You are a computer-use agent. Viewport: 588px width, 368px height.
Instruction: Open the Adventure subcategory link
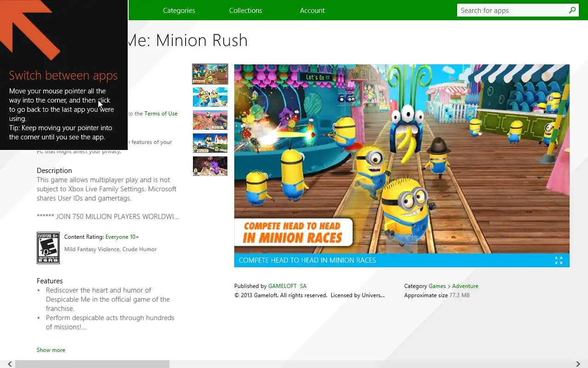[x=465, y=286]
